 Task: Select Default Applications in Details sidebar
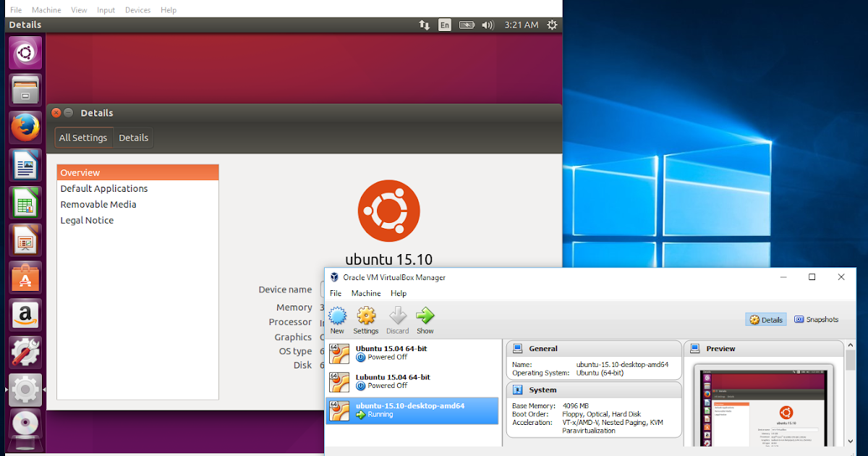[137, 188]
